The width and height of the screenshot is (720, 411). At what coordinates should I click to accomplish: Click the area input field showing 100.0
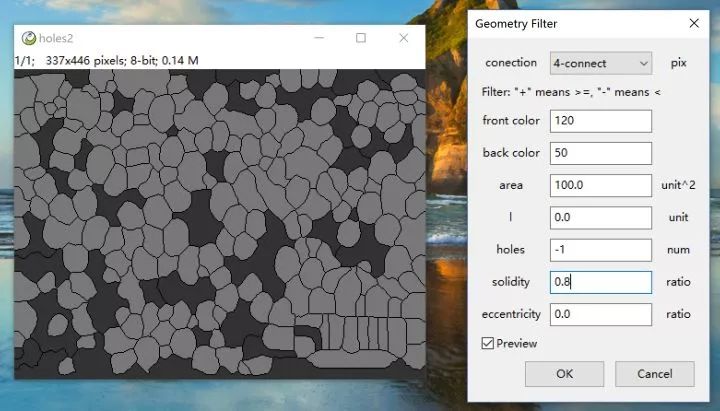[x=601, y=185]
